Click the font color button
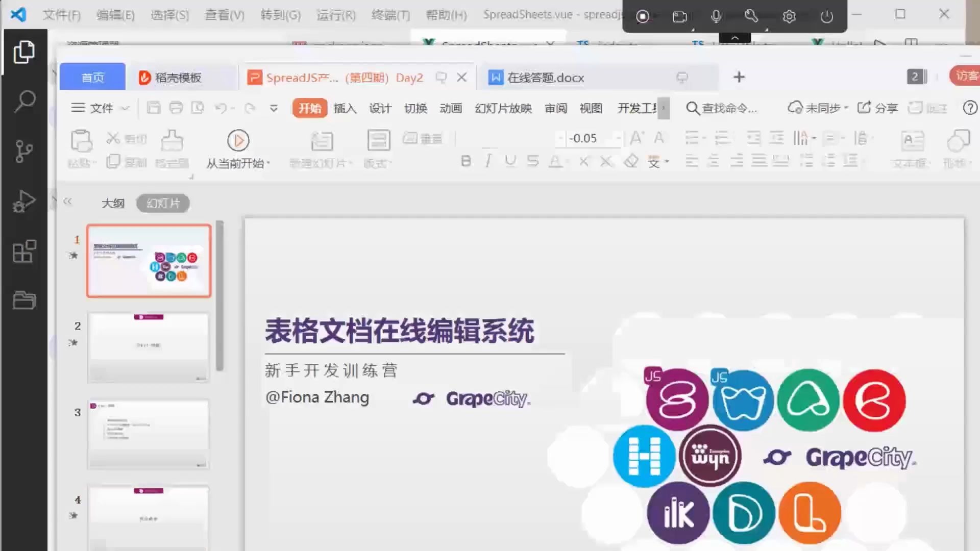The height and width of the screenshot is (551, 980). pos(555,162)
